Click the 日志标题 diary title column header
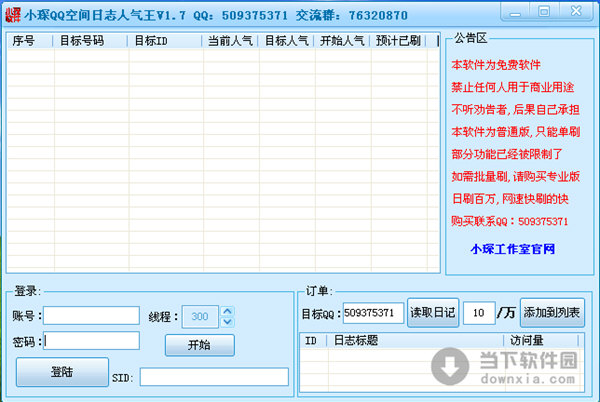Viewport: 600px width, 402px height. click(415, 340)
